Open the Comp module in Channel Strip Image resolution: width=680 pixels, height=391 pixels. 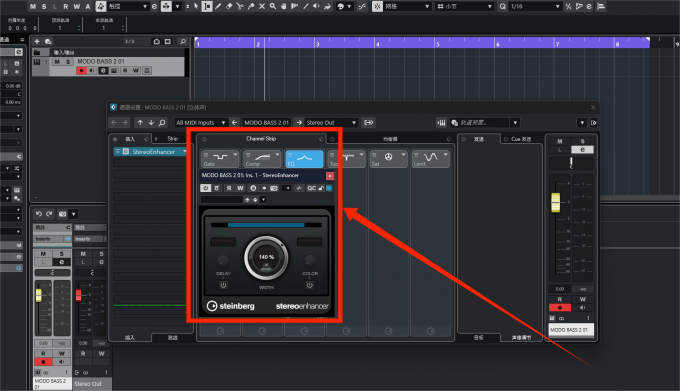point(262,159)
